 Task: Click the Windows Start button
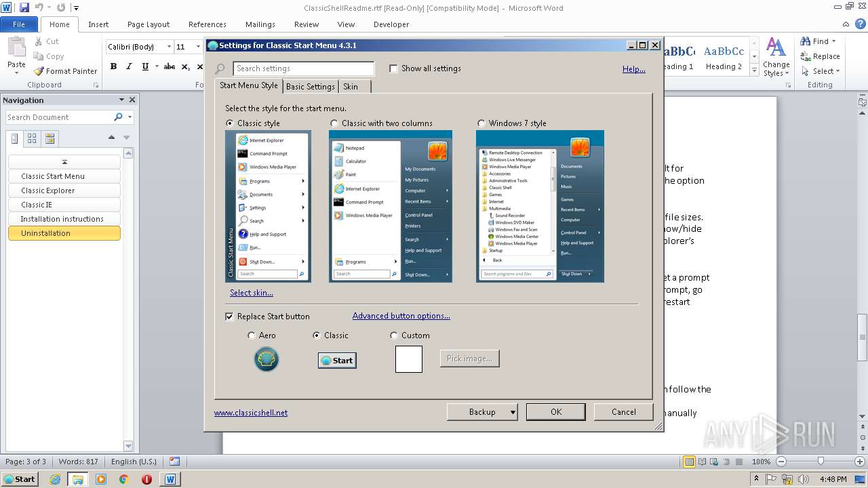coord(20,479)
